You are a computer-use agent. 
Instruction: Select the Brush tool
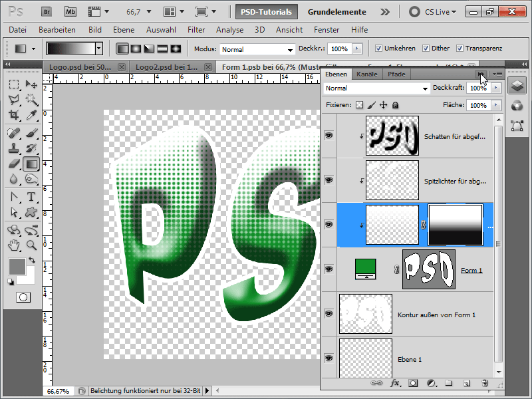31,133
